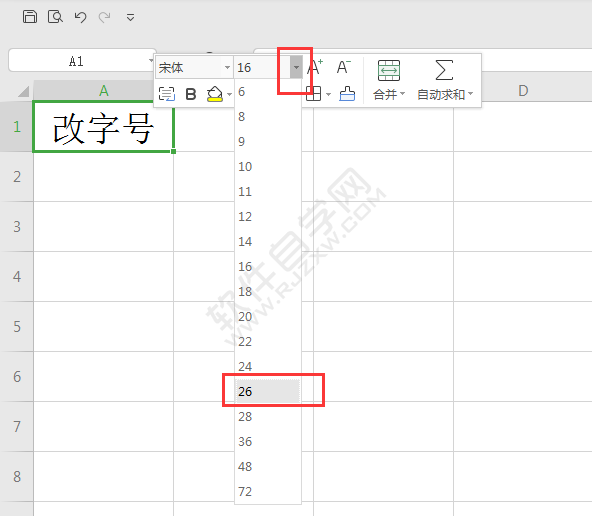The height and width of the screenshot is (516, 592).
Task: Select row 8 header
Action: 17,477
